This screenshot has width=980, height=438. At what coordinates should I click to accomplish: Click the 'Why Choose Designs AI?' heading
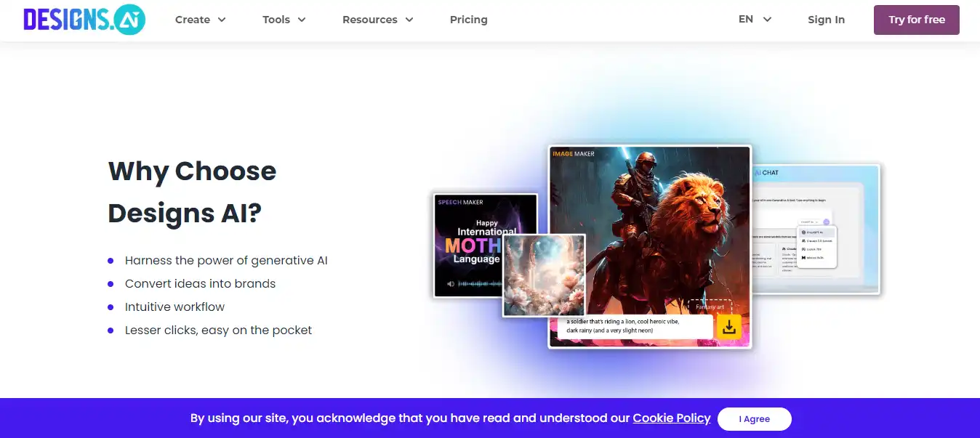(192, 192)
